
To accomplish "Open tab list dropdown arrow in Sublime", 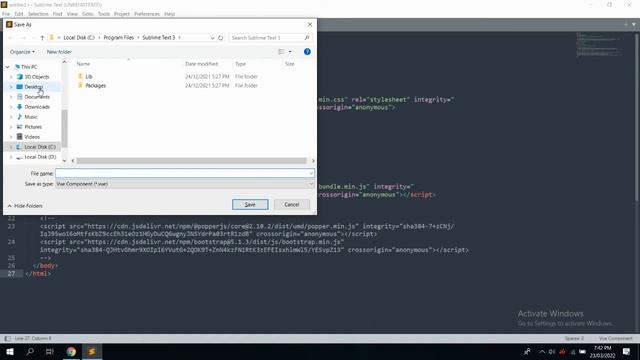I will tap(634, 24).
